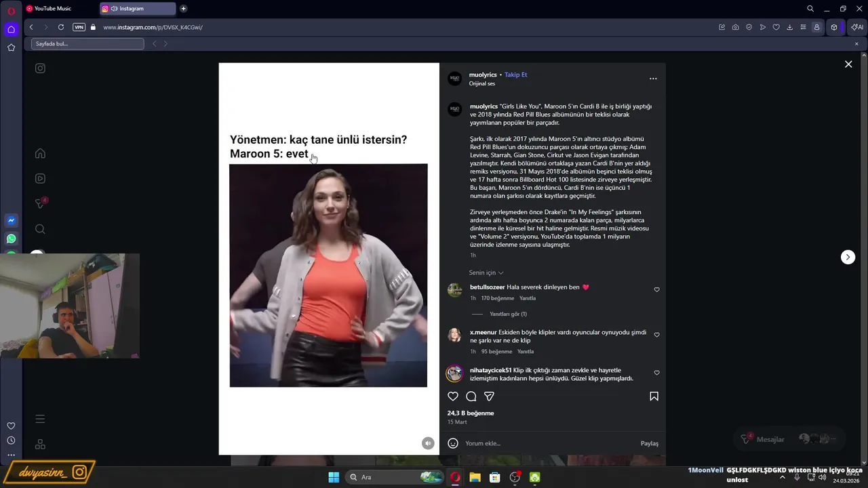Open Instagram search magnifier icon
Screen dimensions: 868x488
coord(40,229)
